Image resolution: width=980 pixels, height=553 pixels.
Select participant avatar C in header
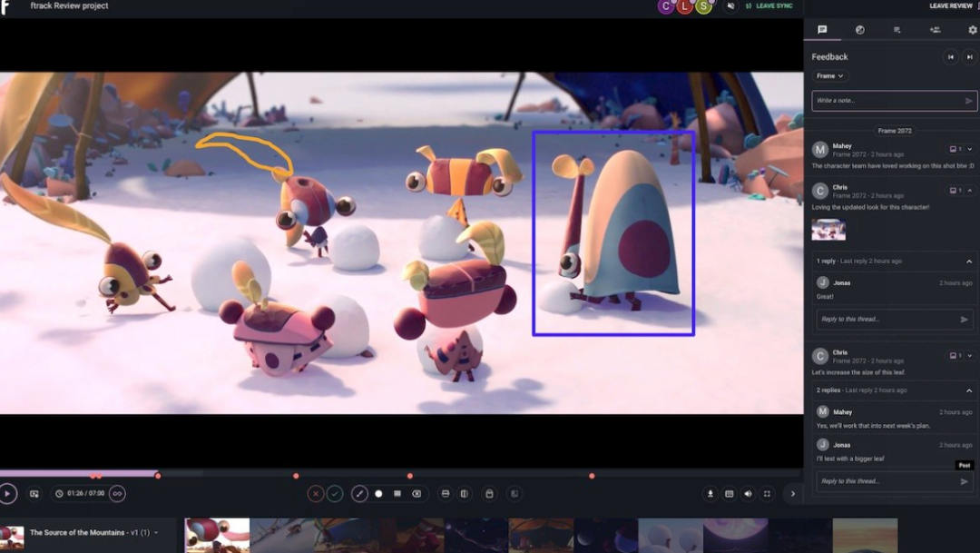pyautogui.click(x=666, y=6)
